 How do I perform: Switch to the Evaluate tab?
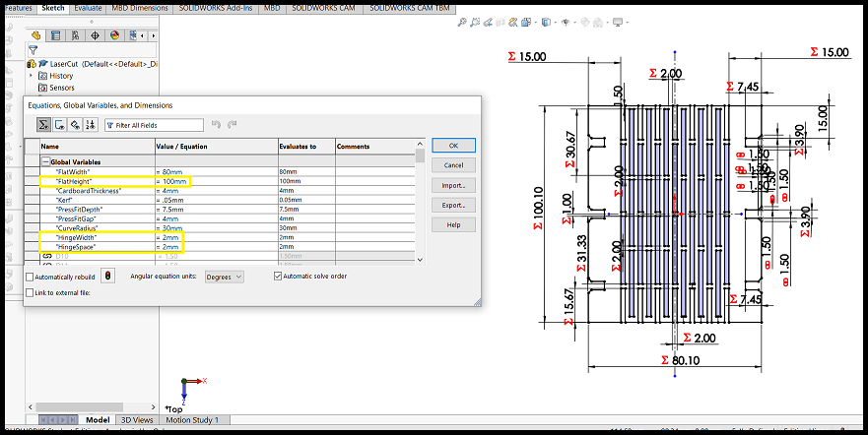[88, 7]
